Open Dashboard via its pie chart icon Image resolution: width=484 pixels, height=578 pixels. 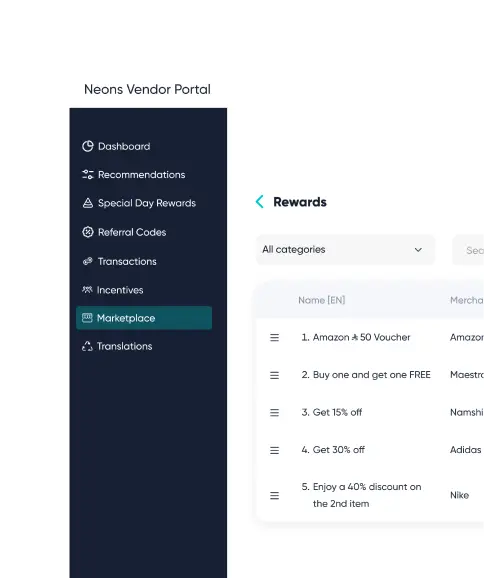[88, 146]
